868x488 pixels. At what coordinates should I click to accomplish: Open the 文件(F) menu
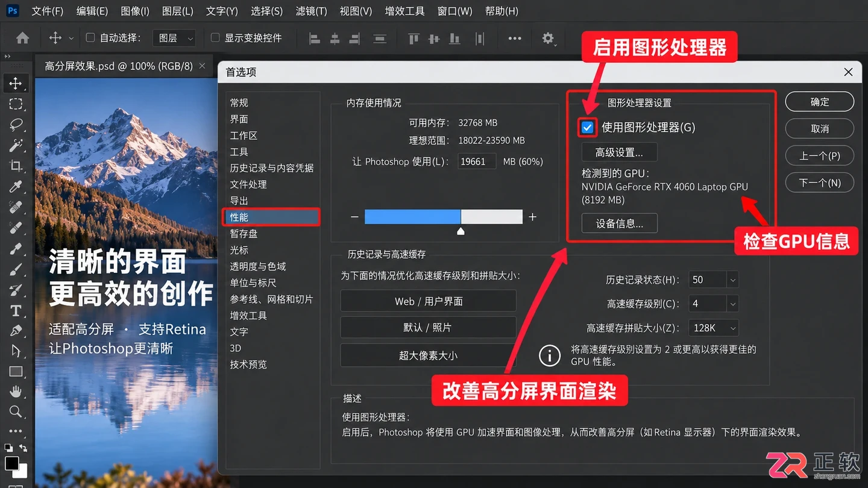coord(47,11)
